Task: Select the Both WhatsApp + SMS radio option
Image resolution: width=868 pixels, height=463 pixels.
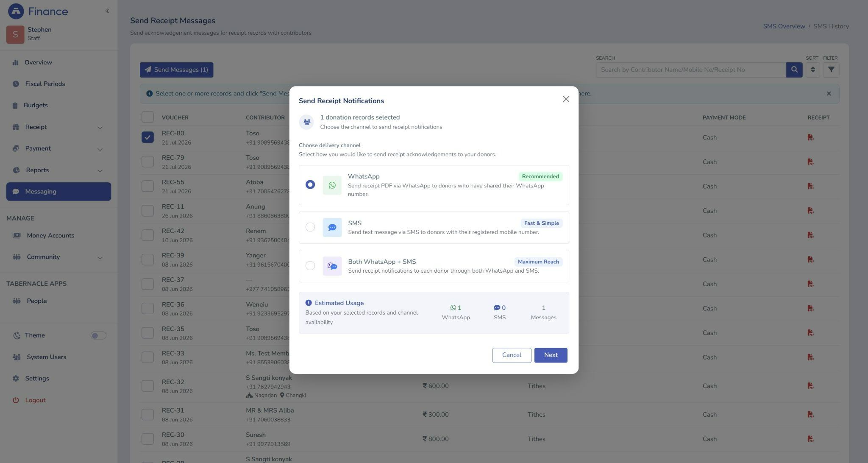Action: click(x=310, y=266)
